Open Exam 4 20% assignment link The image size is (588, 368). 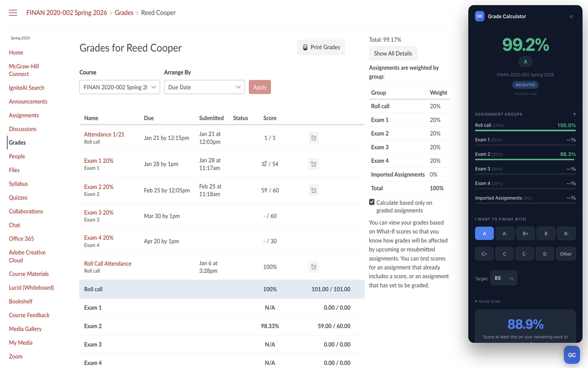[x=99, y=238]
